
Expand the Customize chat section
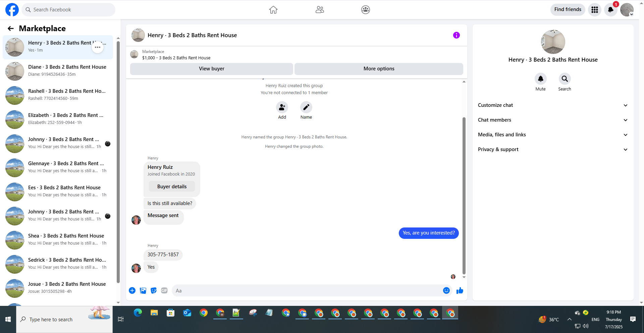[x=553, y=105]
